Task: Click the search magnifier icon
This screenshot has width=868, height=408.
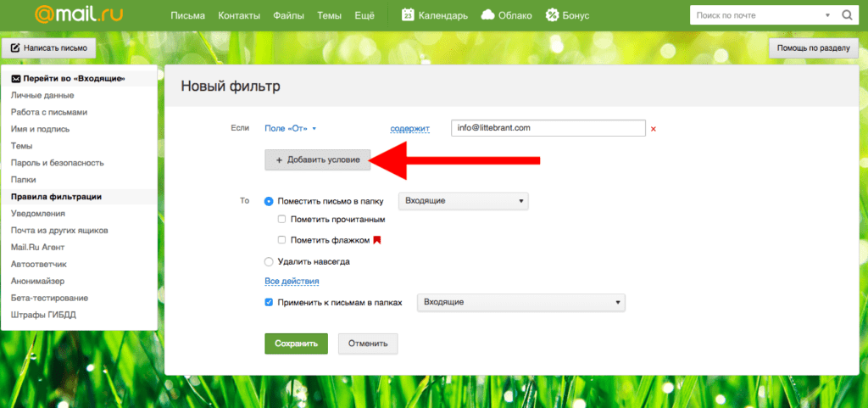Action: pos(846,15)
